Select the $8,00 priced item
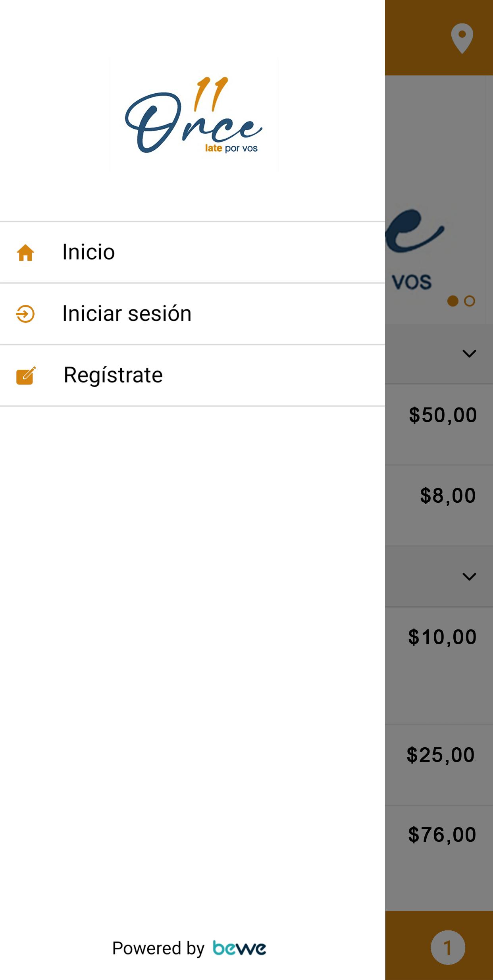Viewport: 493px width, 980px height. tap(439, 505)
